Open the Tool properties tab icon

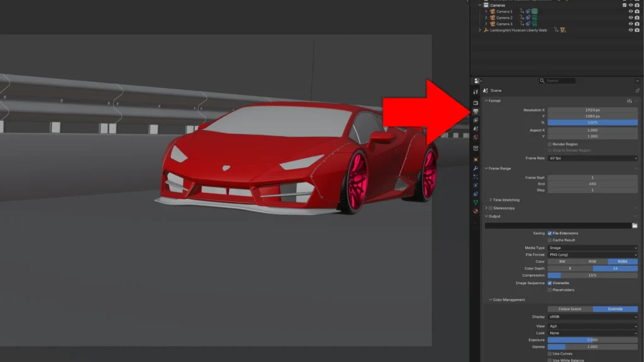[x=475, y=92]
